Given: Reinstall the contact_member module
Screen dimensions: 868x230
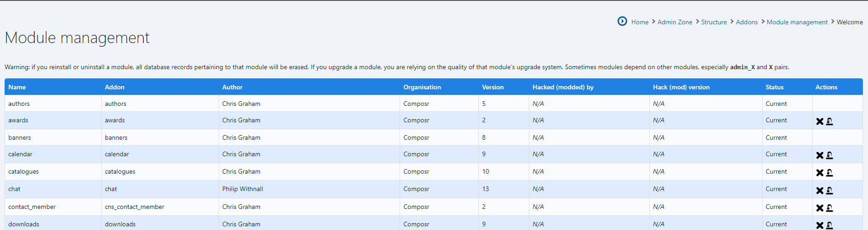Looking at the screenshot, I should click(x=830, y=208).
